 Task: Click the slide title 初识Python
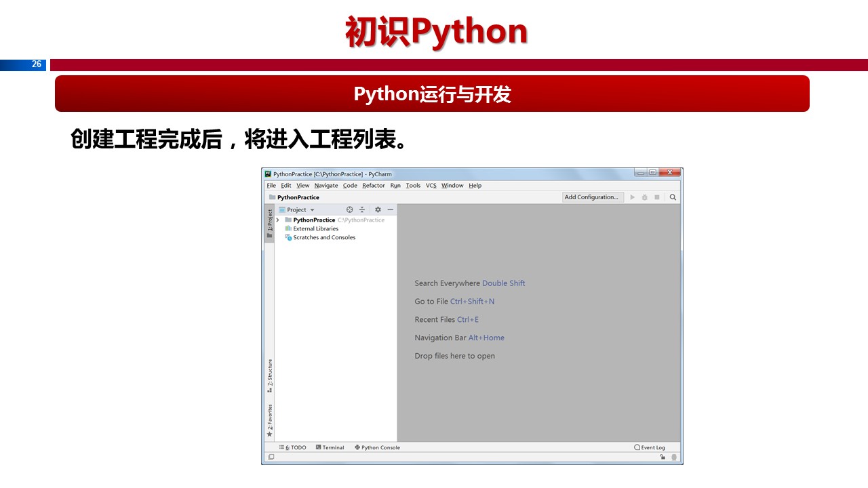tap(437, 32)
